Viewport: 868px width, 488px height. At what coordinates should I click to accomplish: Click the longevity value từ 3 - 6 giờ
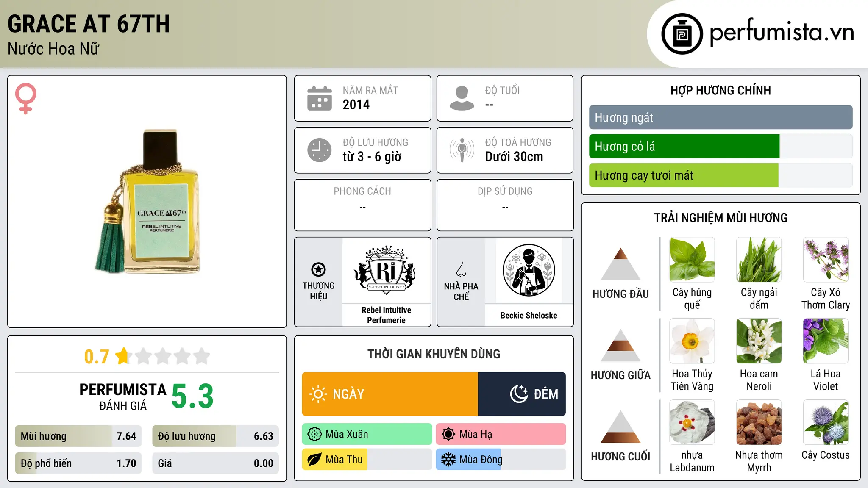coord(372,157)
